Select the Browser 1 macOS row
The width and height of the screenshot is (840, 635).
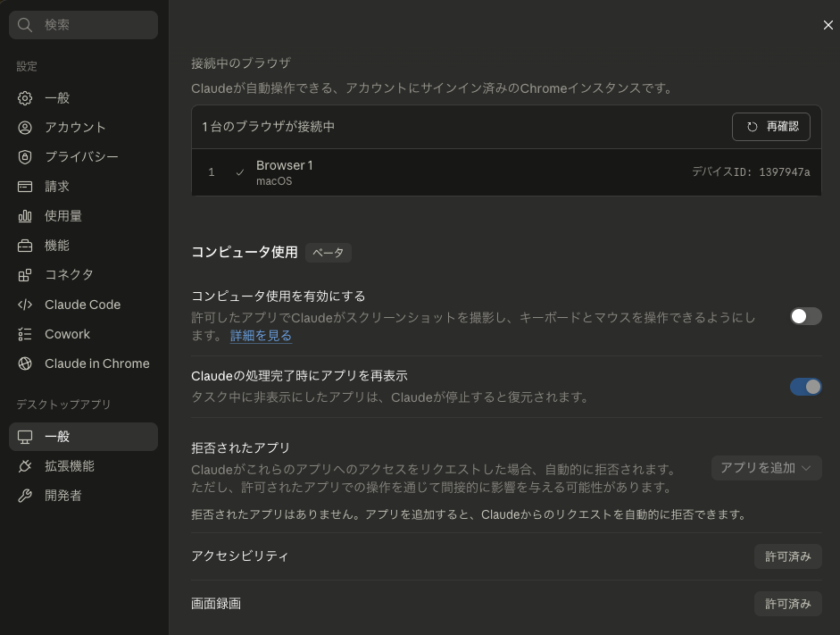click(506, 172)
